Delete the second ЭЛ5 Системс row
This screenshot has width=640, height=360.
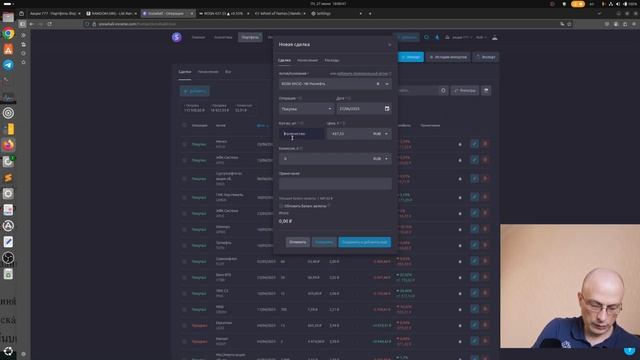pyautogui.click(x=485, y=213)
